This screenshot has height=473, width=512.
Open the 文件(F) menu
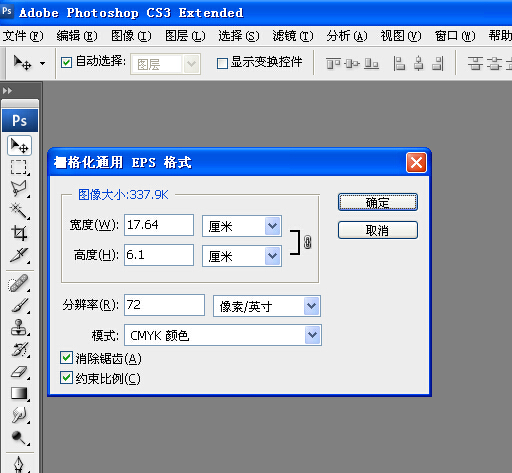(23, 36)
